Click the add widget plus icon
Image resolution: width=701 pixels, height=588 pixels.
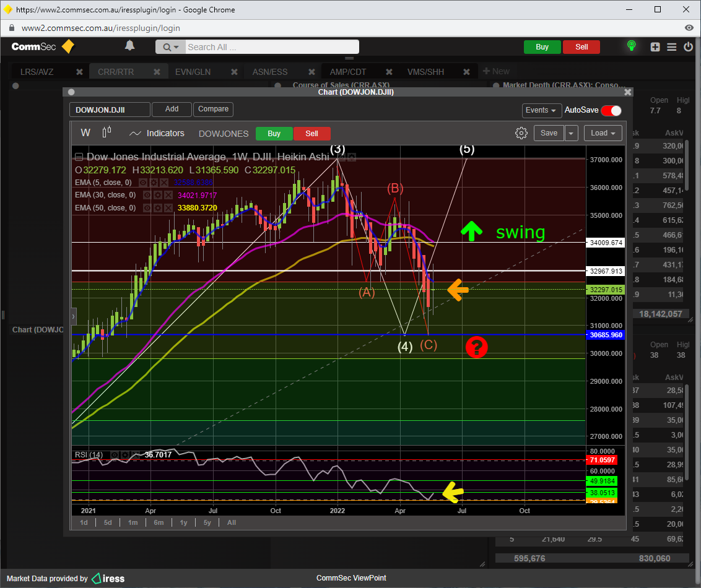pos(655,47)
